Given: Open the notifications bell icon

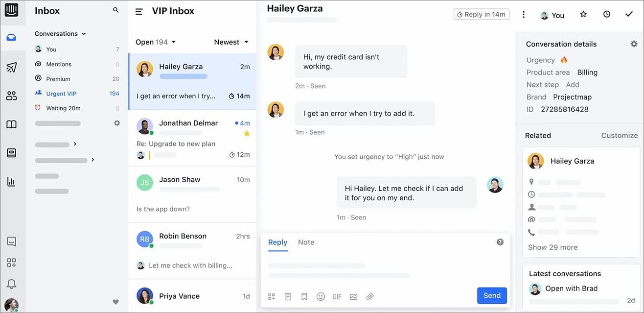Looking at the screenshot, I should pyautogui.click(x=11, y=284).
